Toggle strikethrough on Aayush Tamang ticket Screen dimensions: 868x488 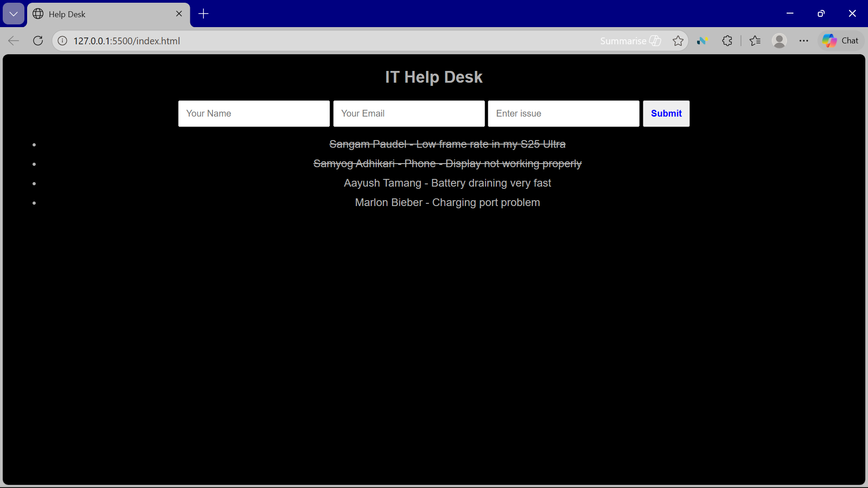pyautogui.click(x=447, y=183)
